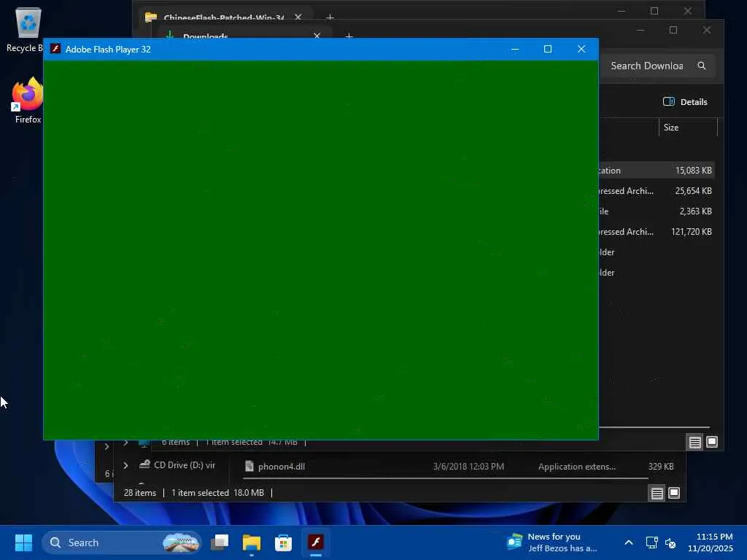Toggle the Details pane button
747x560 pixels.
point(684,102)
